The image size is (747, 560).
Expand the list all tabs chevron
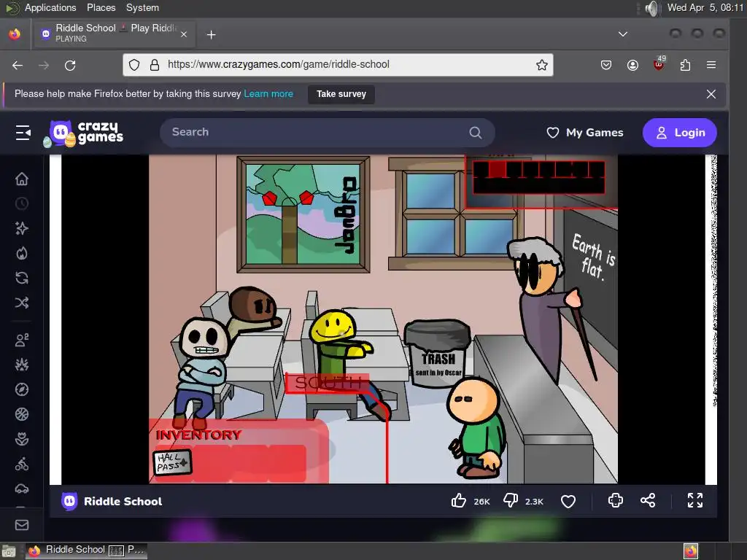(x=623, y=34)
